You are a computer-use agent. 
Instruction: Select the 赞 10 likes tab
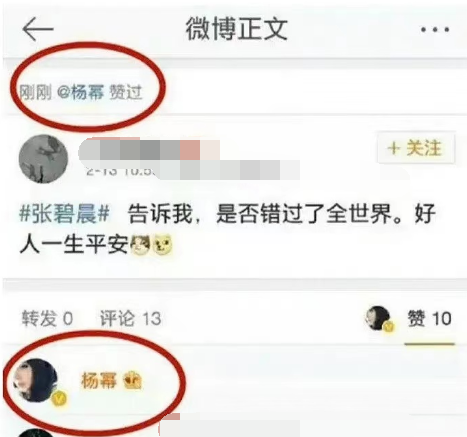coord(430,318)
